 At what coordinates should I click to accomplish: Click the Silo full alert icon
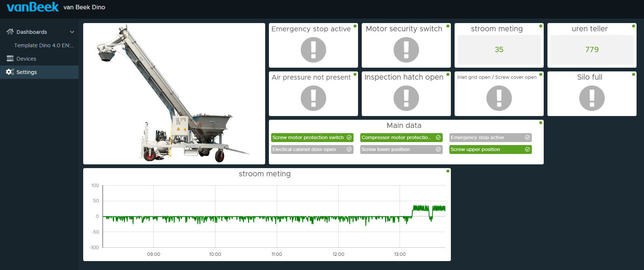(x=592, y=98)
